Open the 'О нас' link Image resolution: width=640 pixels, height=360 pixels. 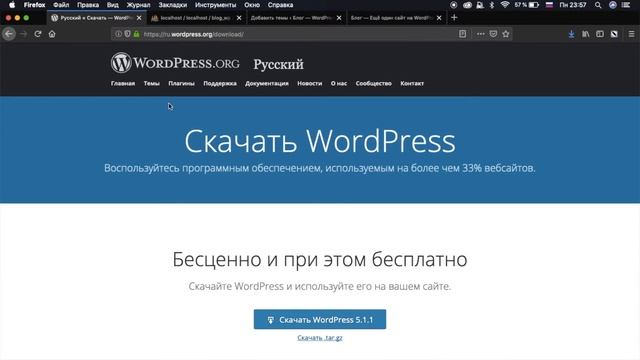coord(339,83)
